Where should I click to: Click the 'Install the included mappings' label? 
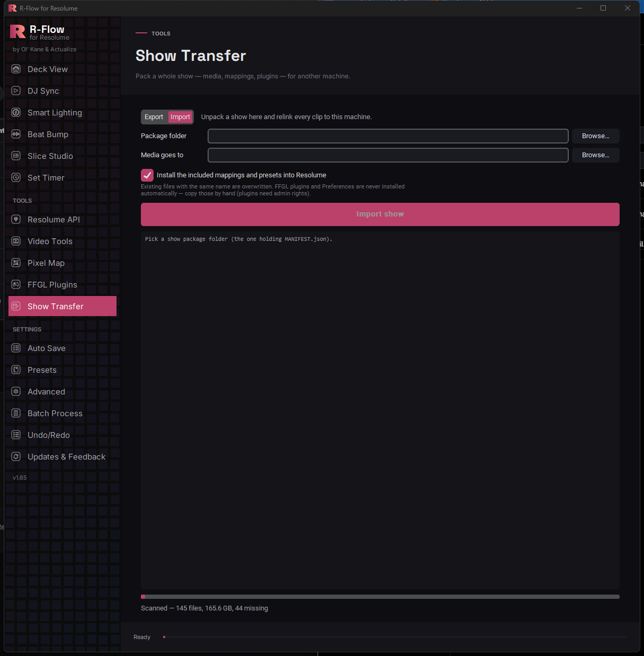[x=241, y=175]
